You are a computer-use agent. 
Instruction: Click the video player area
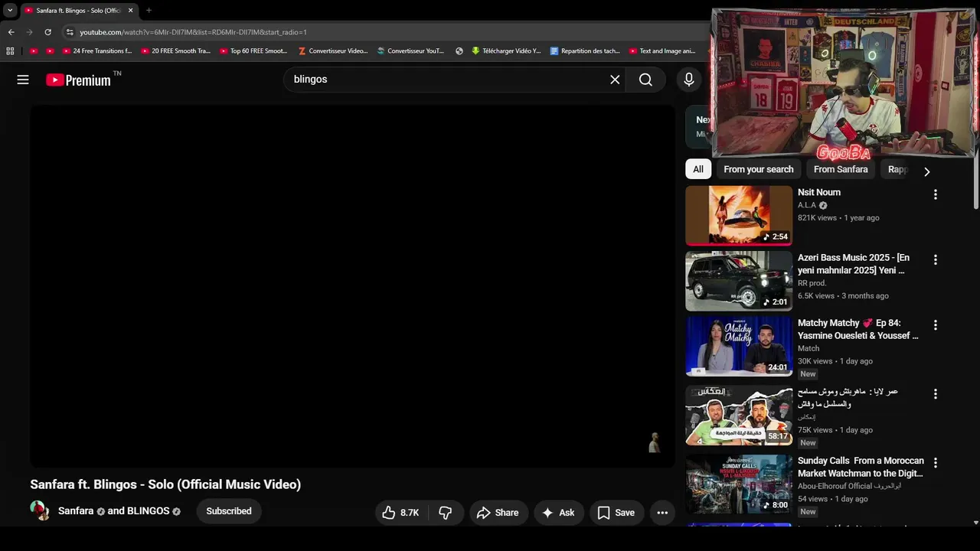tap(353, 285)
